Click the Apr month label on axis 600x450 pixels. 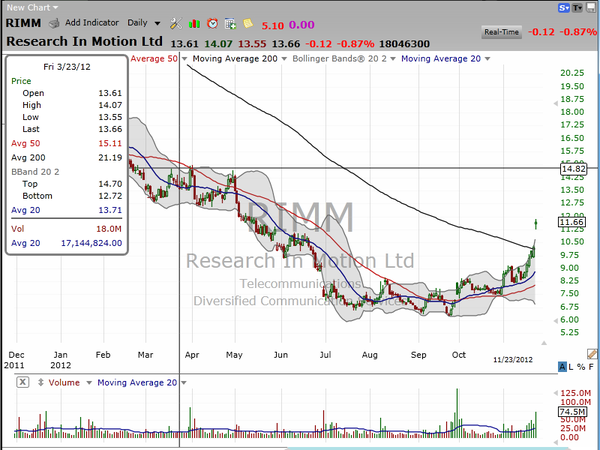192,355
